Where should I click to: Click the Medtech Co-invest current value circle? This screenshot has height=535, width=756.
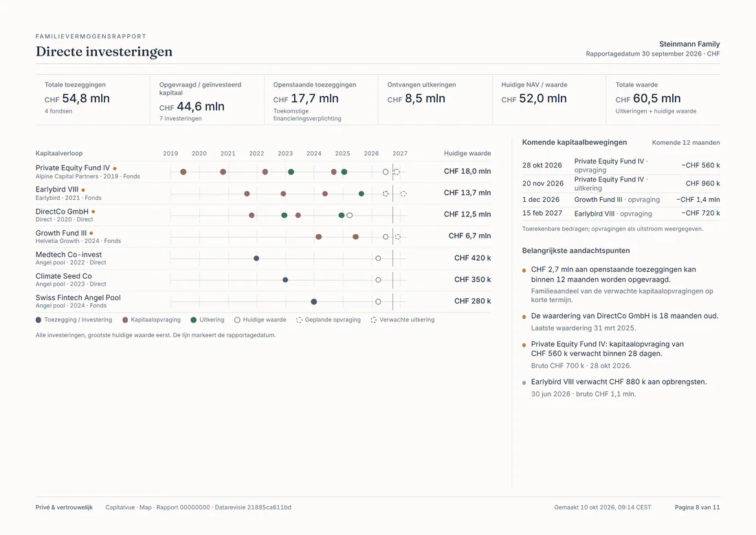click(x=378, y=258)
